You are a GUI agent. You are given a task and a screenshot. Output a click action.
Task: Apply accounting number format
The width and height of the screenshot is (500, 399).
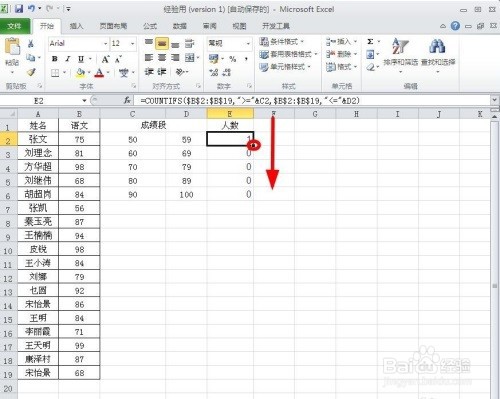(x=213, y=59)
